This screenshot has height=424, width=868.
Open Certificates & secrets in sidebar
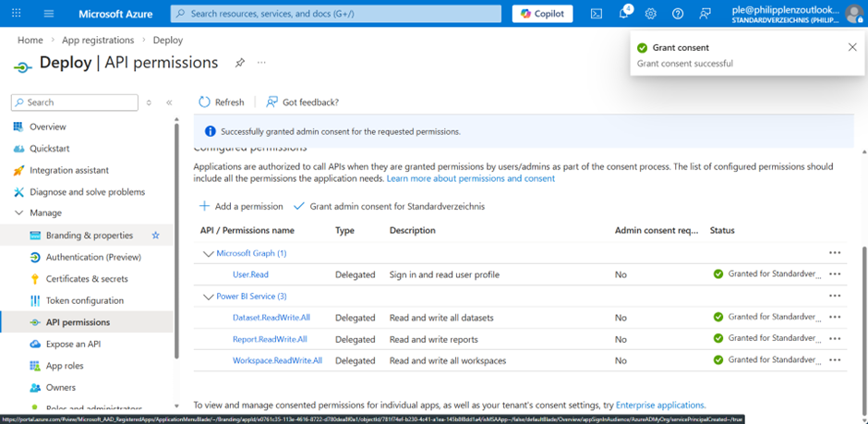87,279
